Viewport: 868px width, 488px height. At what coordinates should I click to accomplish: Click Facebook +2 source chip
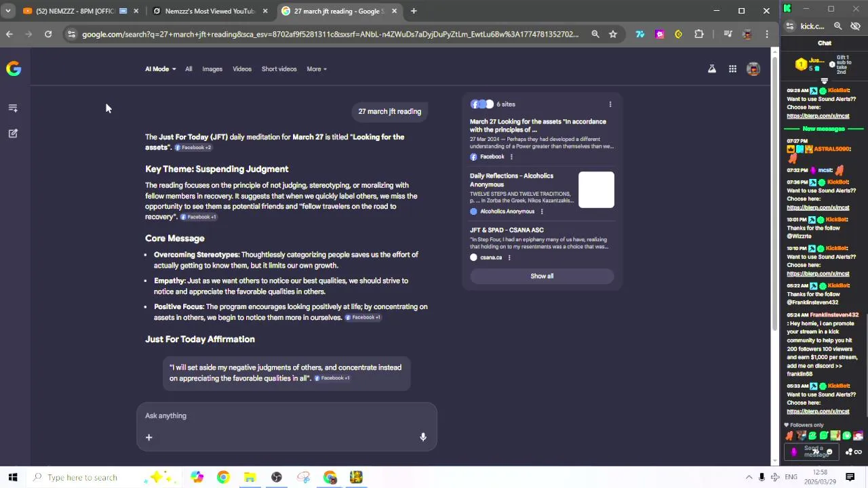click(193, 148)
